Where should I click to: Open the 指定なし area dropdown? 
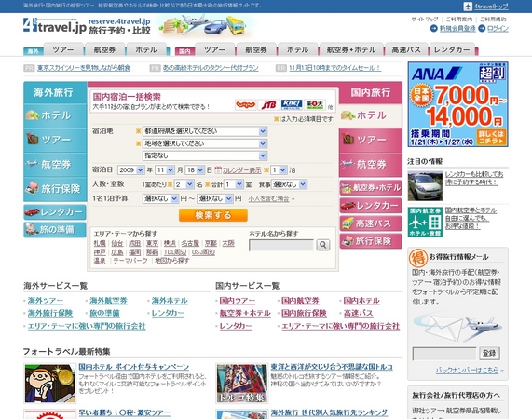pos(205,155)
